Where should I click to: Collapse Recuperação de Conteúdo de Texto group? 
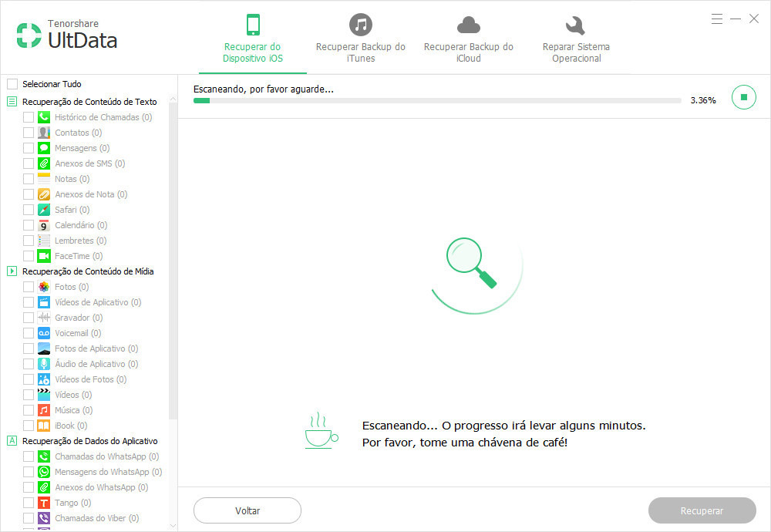point(12,102)
